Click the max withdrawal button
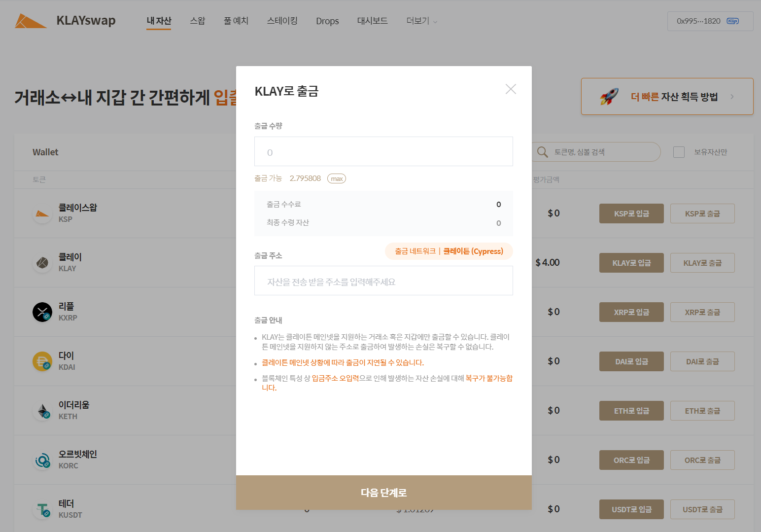 [337, 178]
